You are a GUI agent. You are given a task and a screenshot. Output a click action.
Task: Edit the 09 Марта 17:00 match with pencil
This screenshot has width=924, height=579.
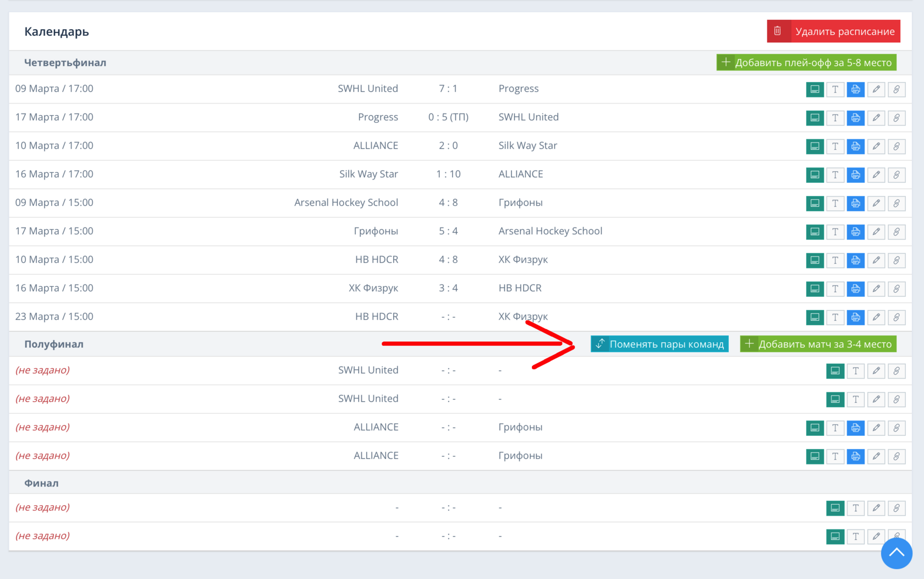(x=876, y=89)
